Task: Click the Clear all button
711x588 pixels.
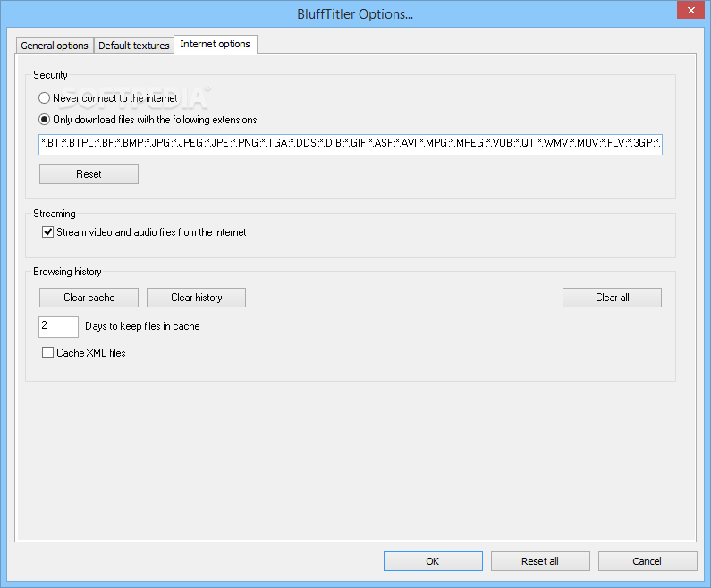Action: [x=612, y=298]
